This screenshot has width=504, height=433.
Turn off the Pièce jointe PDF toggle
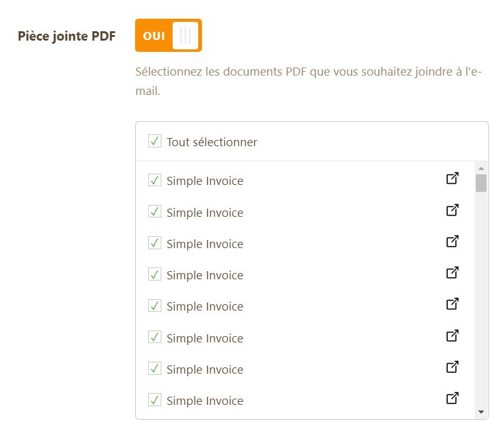point(168,36)
